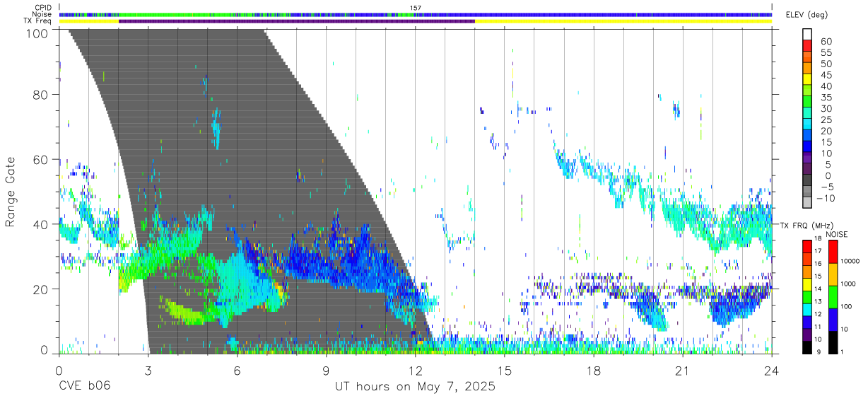868x401 pixels.
Task: Select the purple segment of the TX Freq strip
Action: [297, 21]
